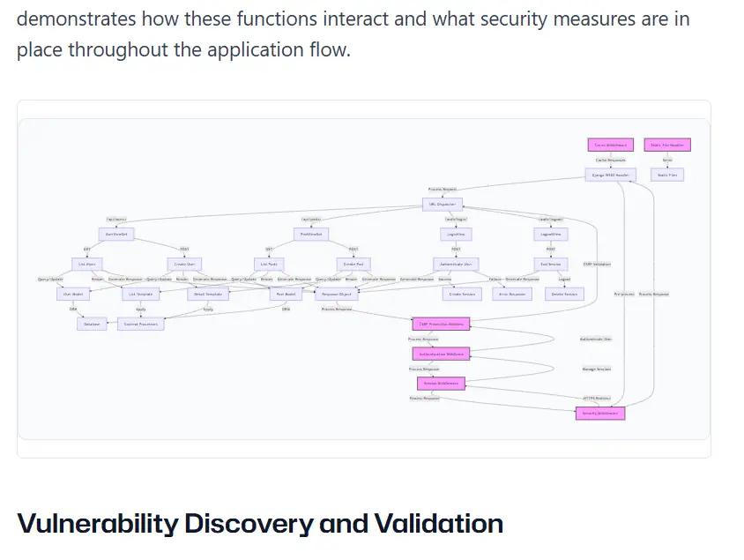Click the pink CSRF Protection Middleware node

point(441,324)
